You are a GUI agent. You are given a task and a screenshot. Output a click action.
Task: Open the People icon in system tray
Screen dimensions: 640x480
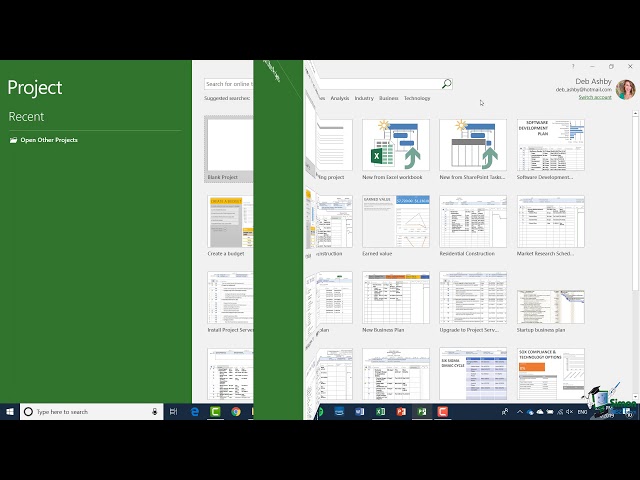(505, 411)
